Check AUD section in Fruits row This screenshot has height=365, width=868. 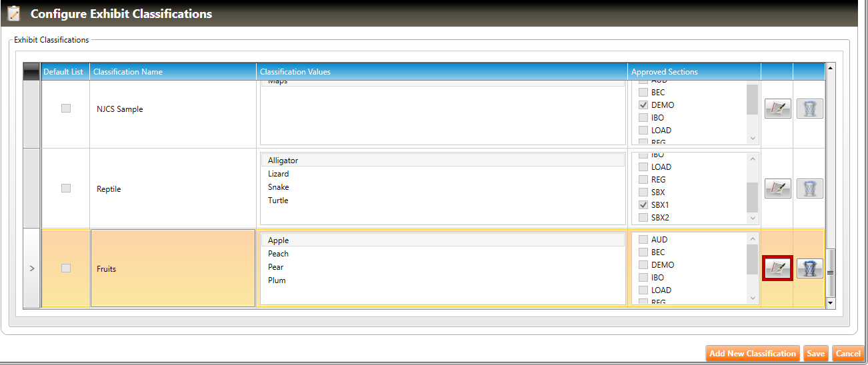point(643,240)
